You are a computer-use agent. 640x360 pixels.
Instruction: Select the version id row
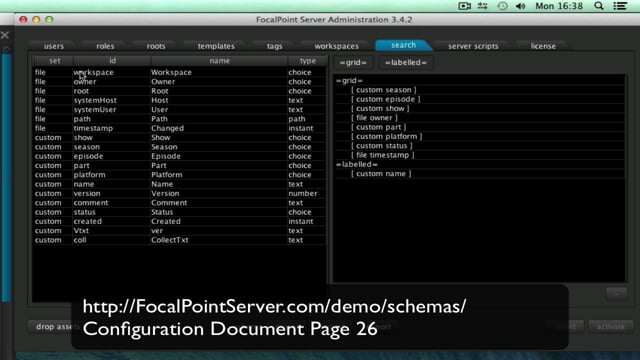[180, 193]
